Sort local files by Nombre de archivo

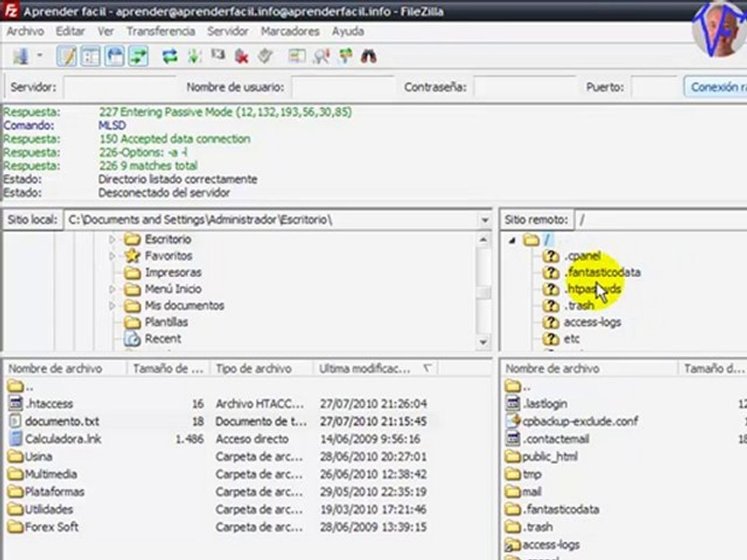tap(65, 369)
